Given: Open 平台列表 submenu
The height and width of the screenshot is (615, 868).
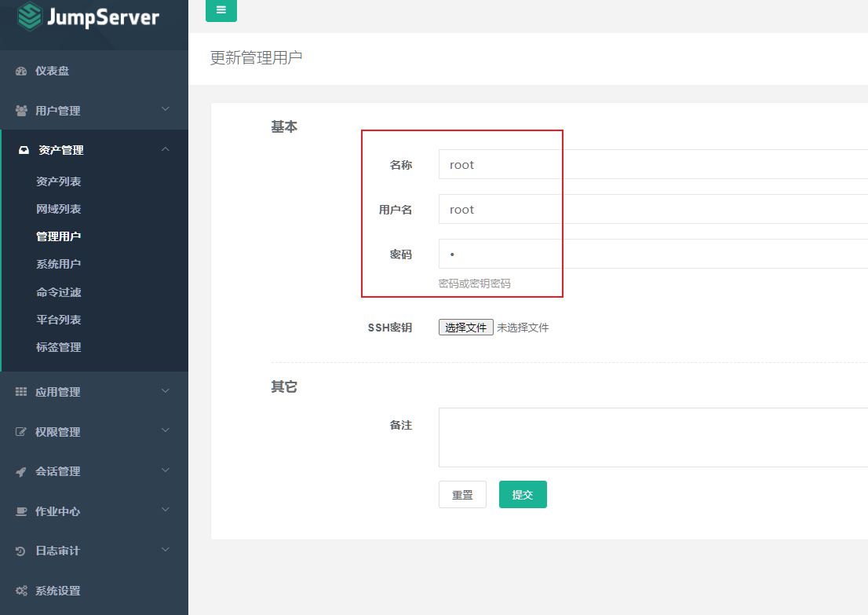Looking at the screenshot, I should 59,320.
